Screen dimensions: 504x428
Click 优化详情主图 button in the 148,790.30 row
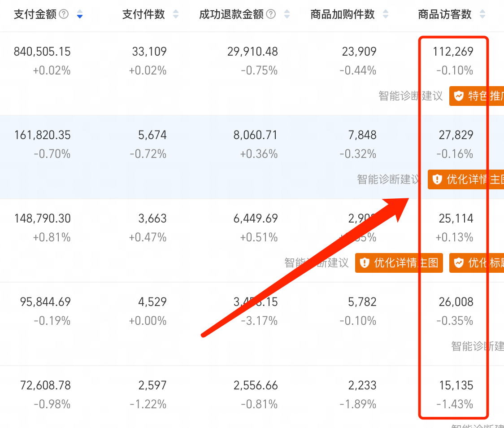399,263
